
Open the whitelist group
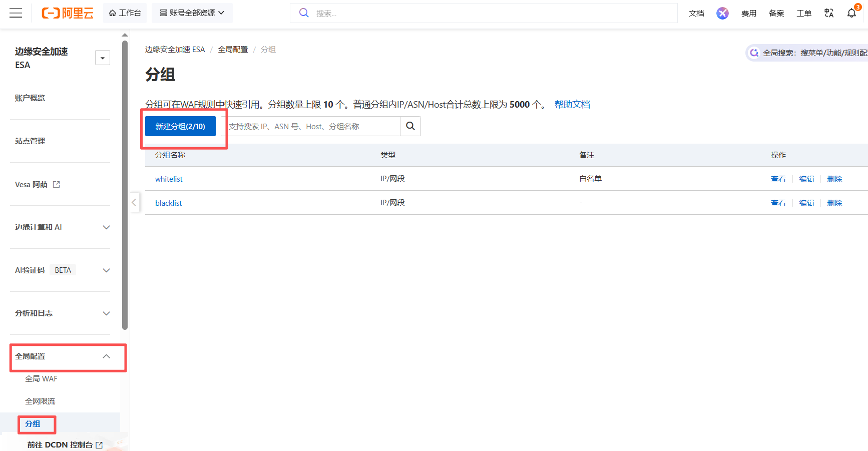pos(169,179)
